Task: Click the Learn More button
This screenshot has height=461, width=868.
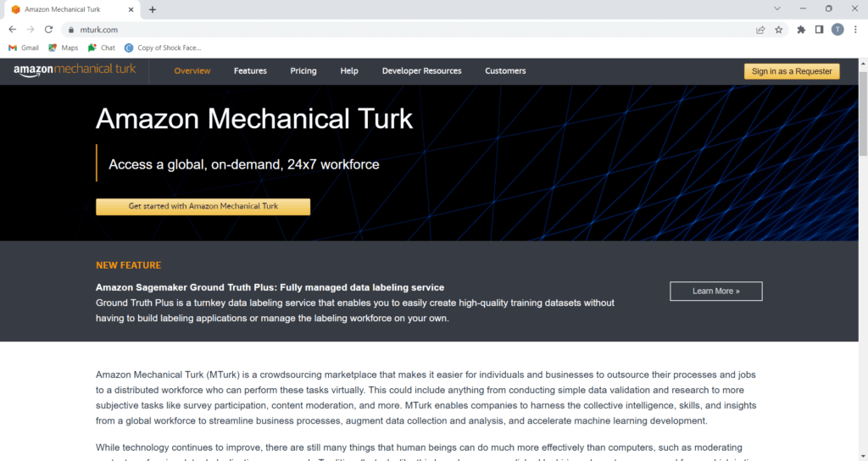Action: (715, 292)
